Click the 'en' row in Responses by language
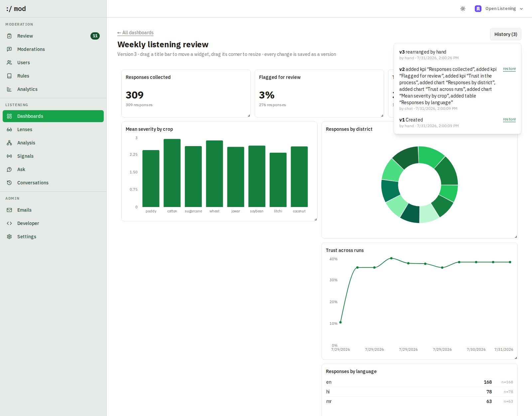 coord(420,382)
